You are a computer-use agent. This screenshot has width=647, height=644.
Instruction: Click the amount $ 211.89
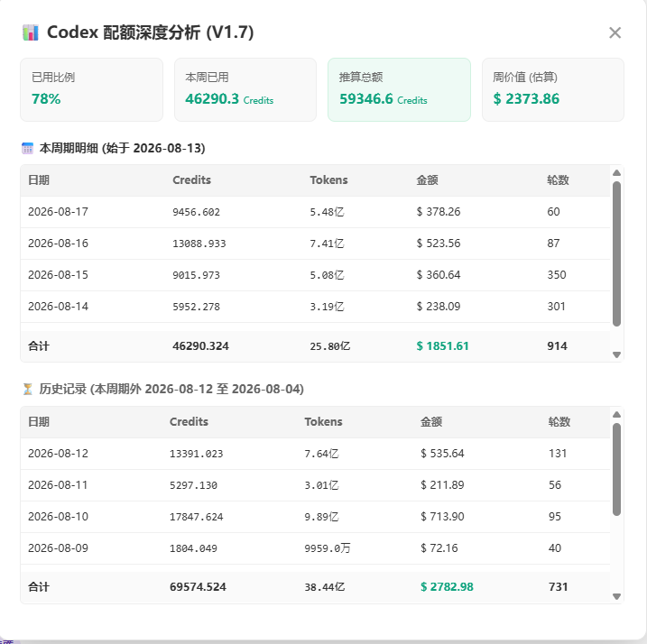[x=442, y=484]
